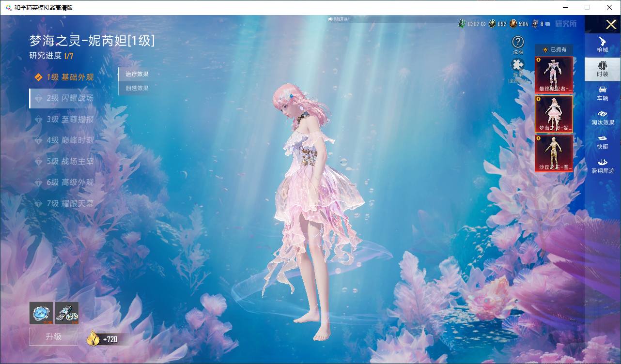This screenshot has width=621, height=364.
Task: Click the 研究进度 1/7 progress text
Action: 51,56
